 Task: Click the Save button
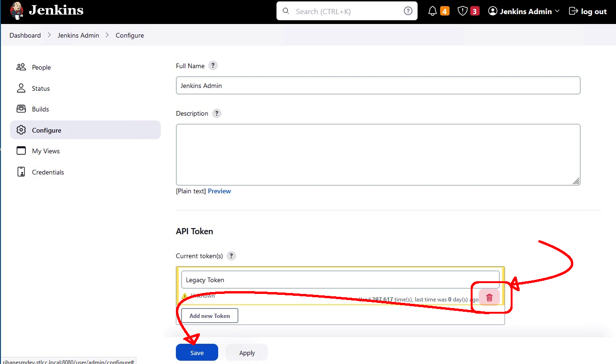(197, 352)
